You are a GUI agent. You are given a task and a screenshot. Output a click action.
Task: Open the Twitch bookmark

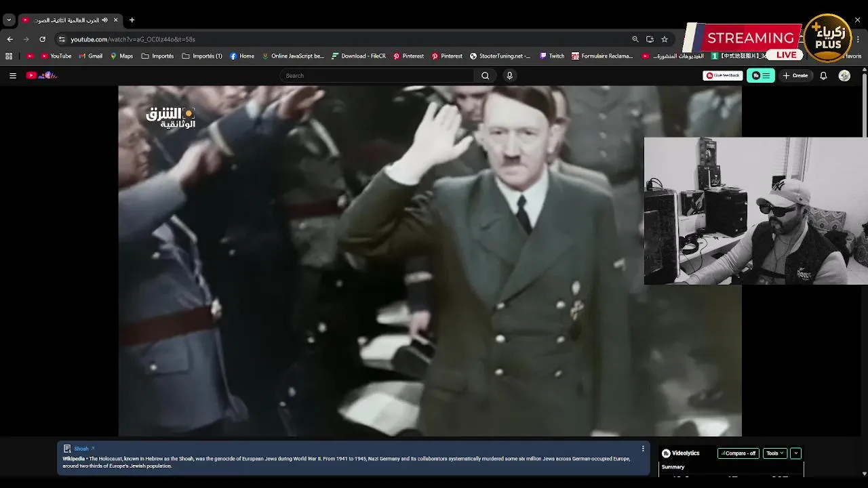point(552,56)
